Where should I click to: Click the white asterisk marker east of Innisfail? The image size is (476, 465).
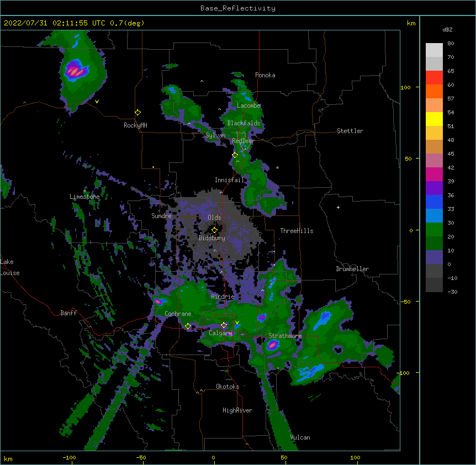click(277, 167)
